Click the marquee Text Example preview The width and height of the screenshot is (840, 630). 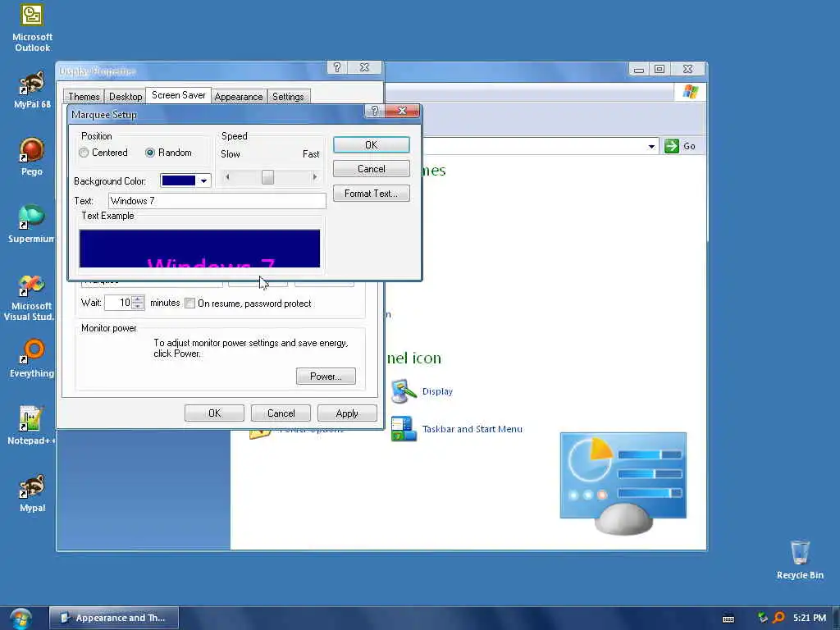pyautogui.click(x=199, y=249)
